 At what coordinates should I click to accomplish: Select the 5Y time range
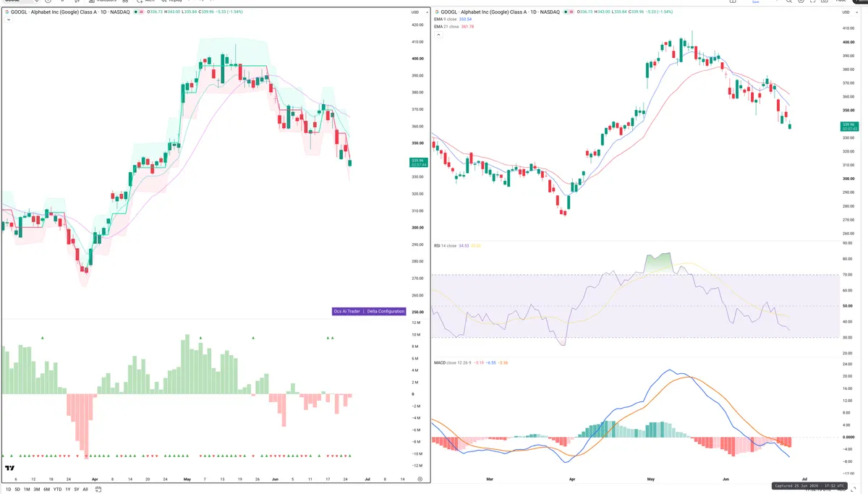pyautogui.click(x=77, y=489)
